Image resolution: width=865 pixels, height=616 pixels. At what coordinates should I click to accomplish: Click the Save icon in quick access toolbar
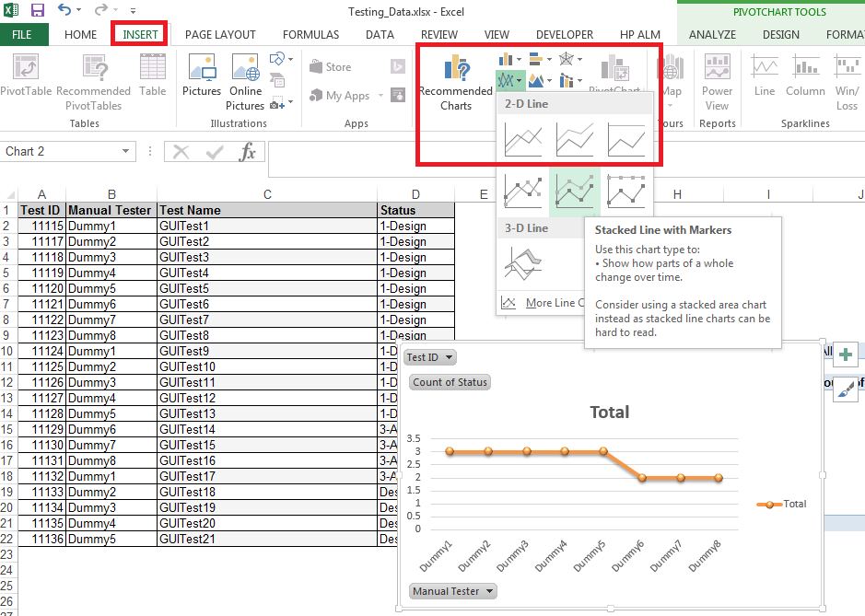[x=38, y=10]
